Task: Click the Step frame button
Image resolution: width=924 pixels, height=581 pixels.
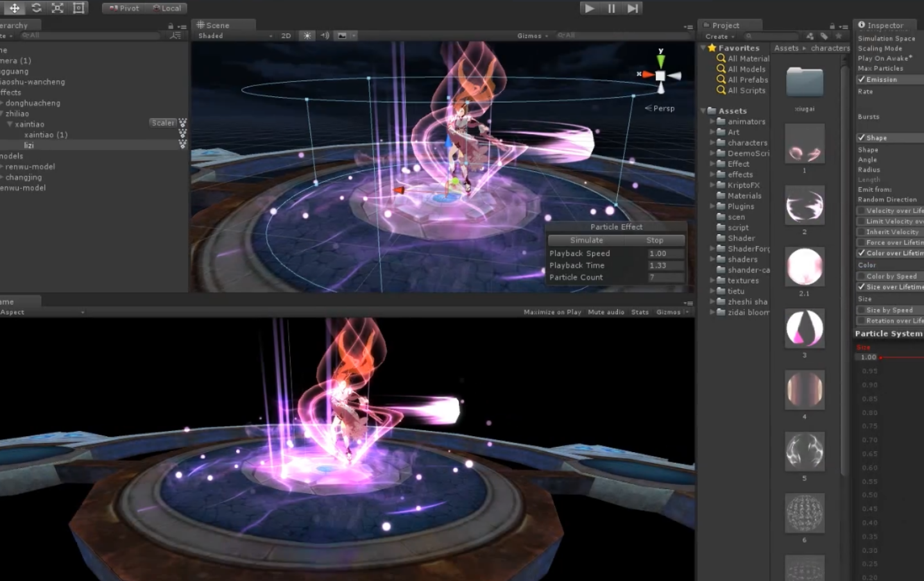Action: coord(633,8)
